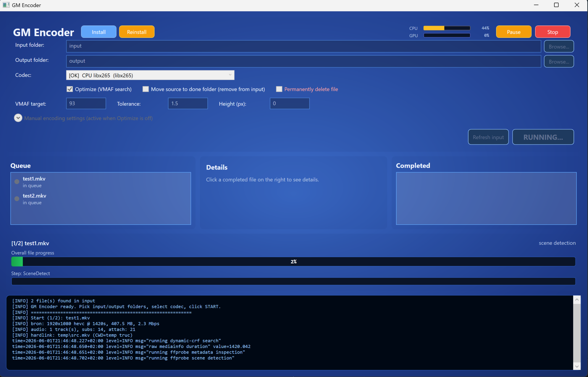Click the CPU usage bar
Viewport: 588px width, 377px height.
[447, 28]
